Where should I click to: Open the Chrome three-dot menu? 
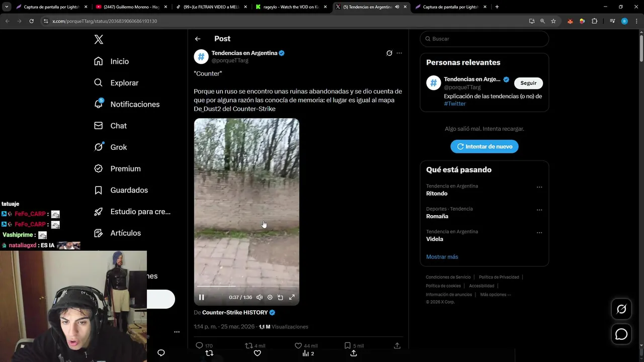tap(636, 21)
